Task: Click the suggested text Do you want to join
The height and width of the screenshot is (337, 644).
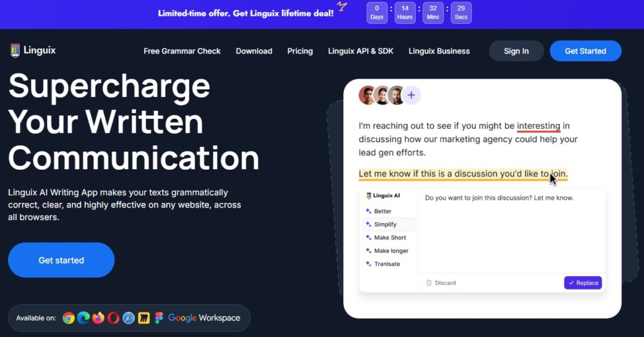Action: pos(499,198)
